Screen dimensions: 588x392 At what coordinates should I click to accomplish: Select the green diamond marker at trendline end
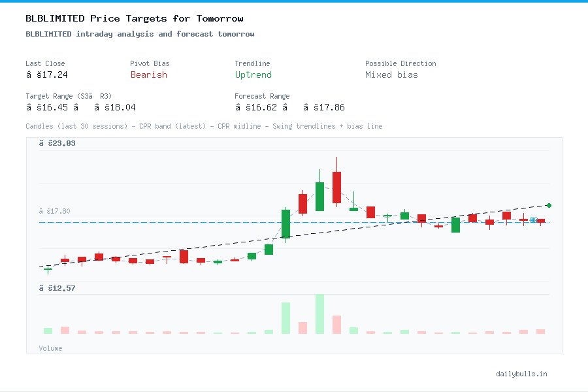[x=549, y=204]
